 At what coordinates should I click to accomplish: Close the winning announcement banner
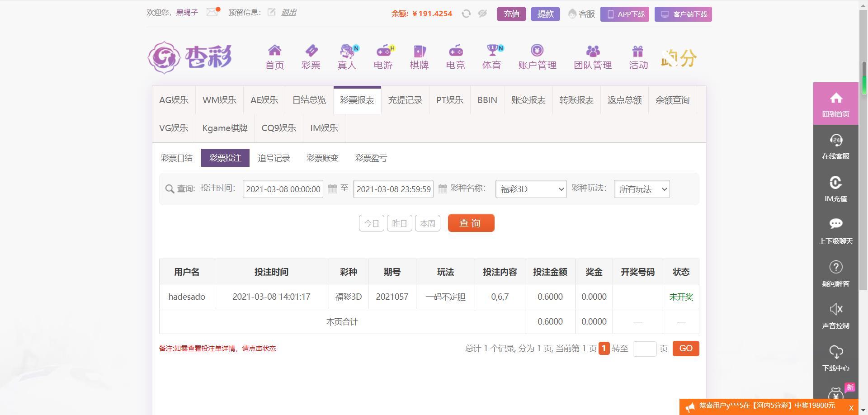851,408
